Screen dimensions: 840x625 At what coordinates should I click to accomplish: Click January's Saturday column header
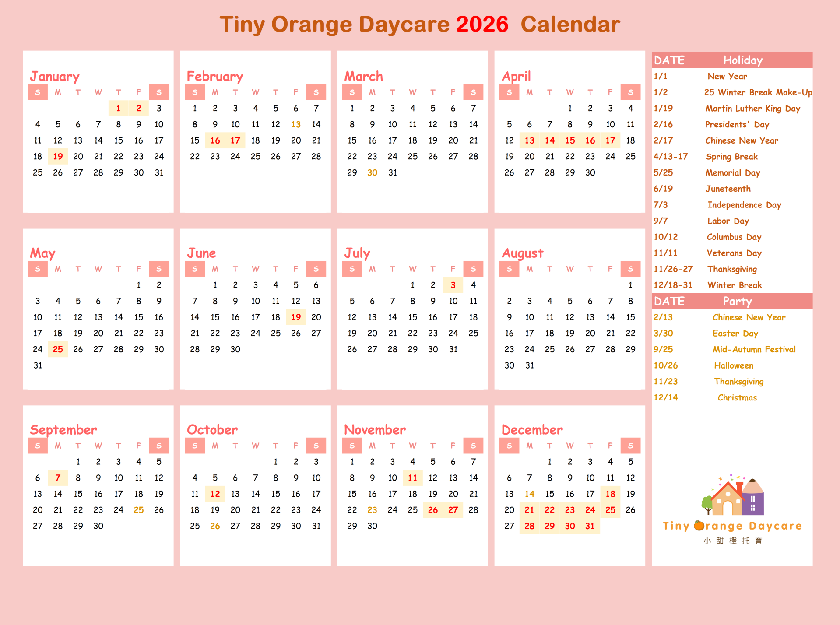pos(159,92)
